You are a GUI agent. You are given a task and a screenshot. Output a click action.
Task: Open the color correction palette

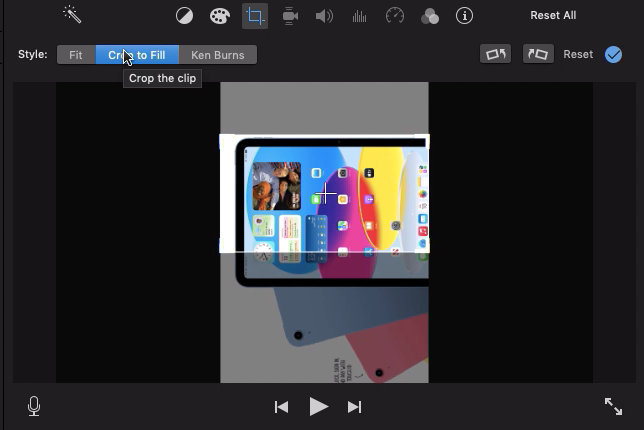coord(219,16)
